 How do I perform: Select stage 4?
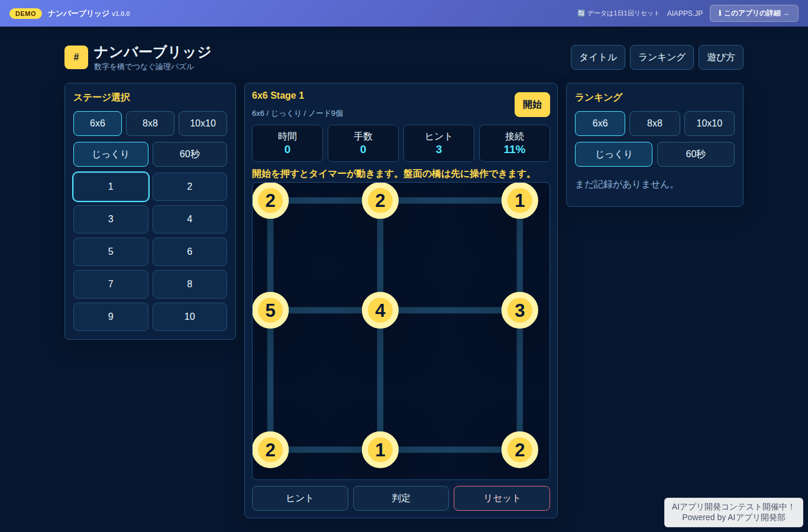pos(190,219)
